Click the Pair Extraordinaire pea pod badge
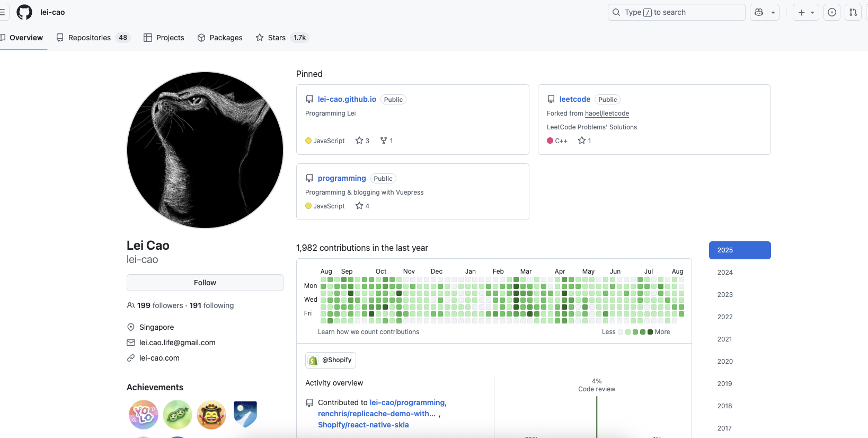Image resolution: width=868 pixels, height=438 pixels. 178,415
